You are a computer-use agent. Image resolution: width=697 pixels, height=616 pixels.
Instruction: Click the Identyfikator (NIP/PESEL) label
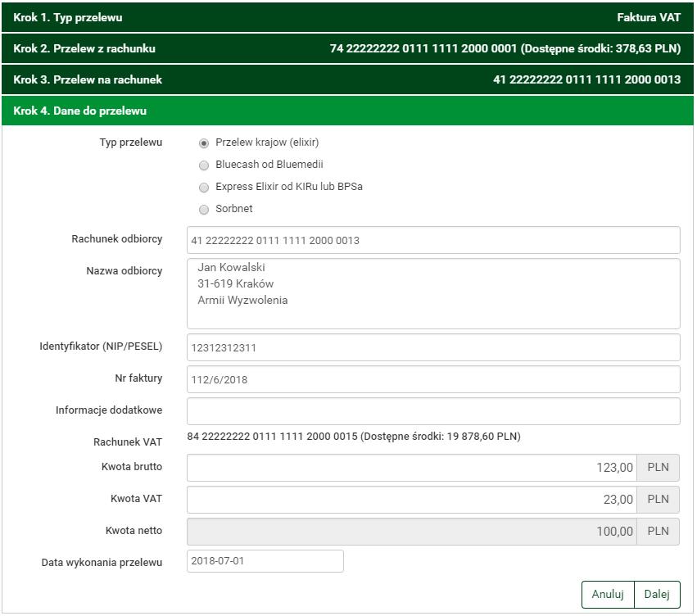101,346
